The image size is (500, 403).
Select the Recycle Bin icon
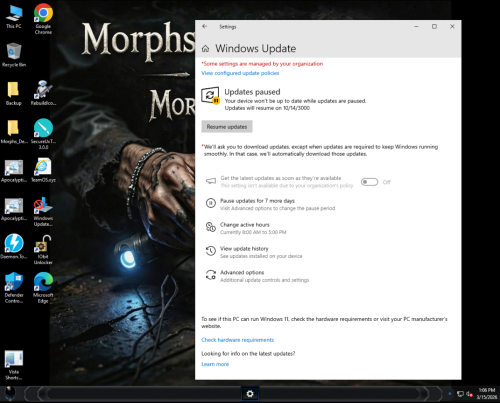coord(14,55)
